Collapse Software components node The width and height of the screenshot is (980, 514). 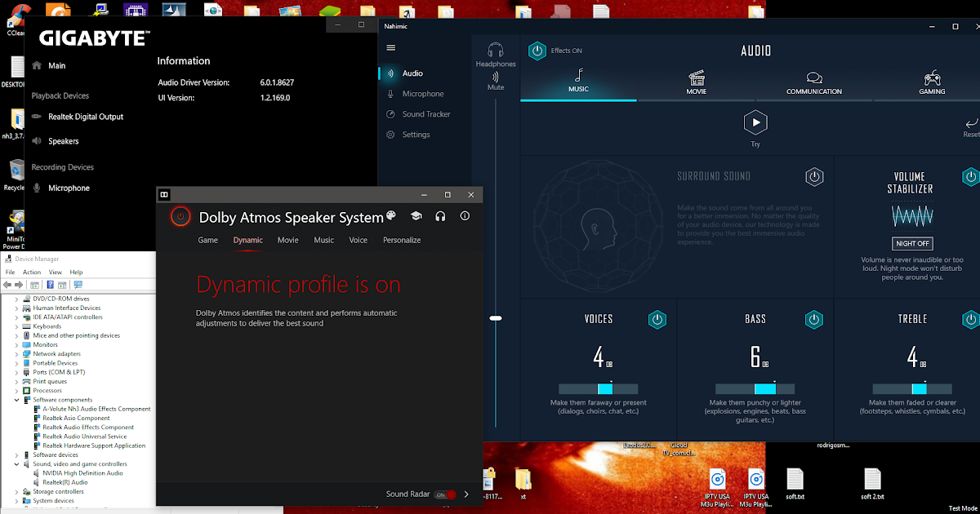tap(17, 400)
